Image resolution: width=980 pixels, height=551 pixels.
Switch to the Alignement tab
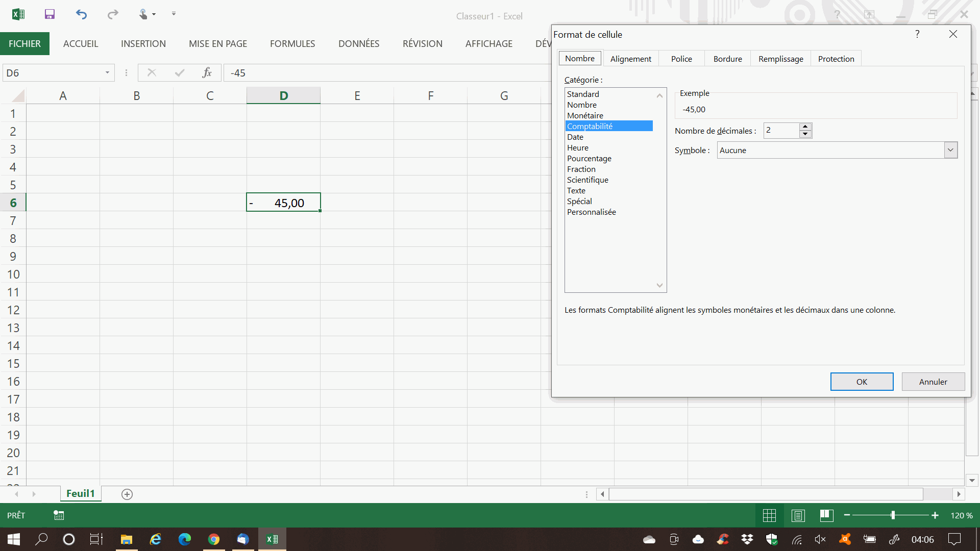630,59
